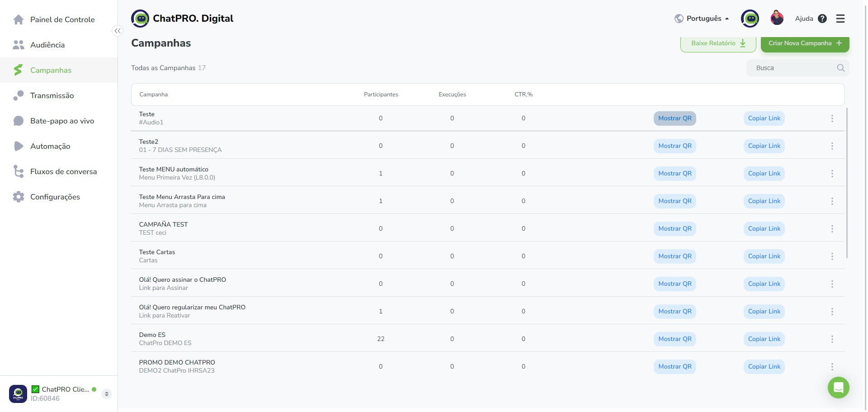Open the Painel de Controle home icon
The image size is (868, 412).
pyautogui.click(x=19, y=19)
